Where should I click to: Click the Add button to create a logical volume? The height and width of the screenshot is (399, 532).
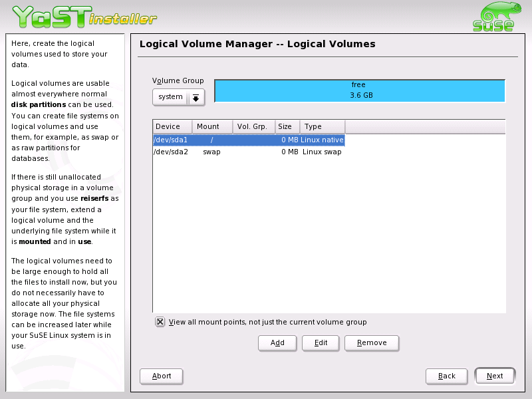click(277, 342)
